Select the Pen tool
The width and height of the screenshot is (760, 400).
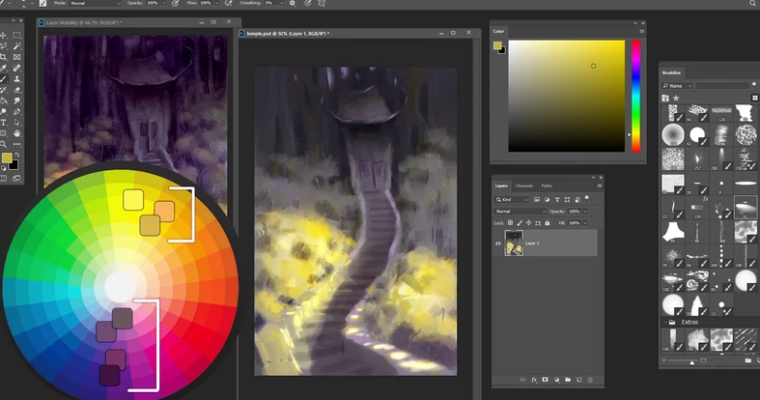point(16,112)
